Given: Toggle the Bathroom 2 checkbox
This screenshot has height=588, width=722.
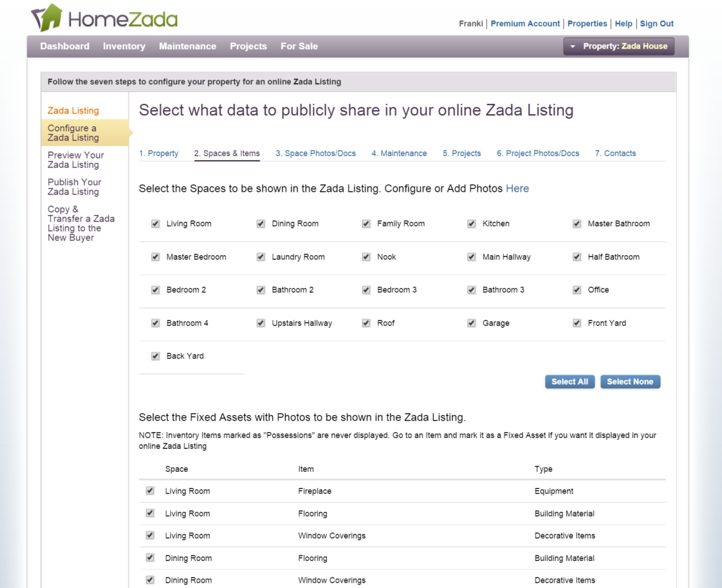Looking at the screenshot, I should point(261,290).
